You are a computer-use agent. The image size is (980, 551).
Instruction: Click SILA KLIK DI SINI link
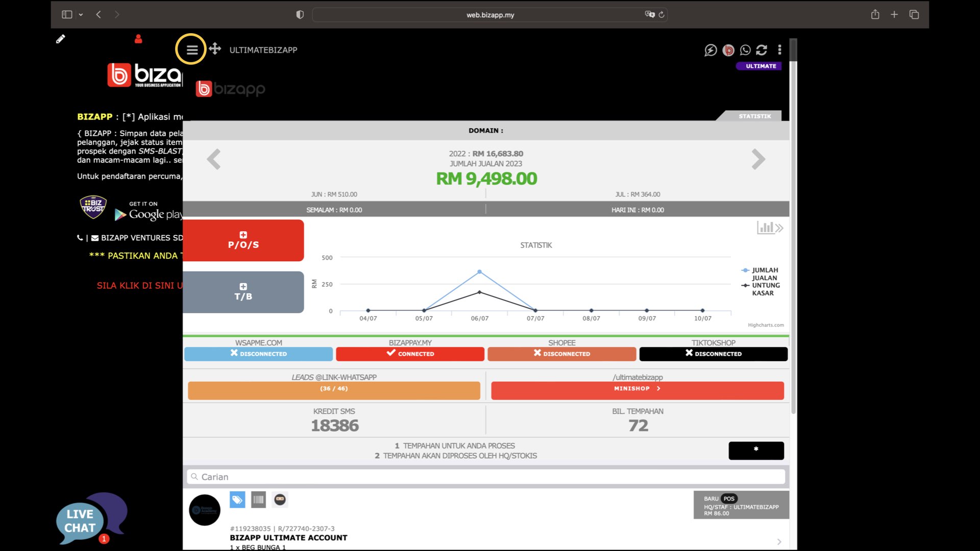tap(139, 286)
